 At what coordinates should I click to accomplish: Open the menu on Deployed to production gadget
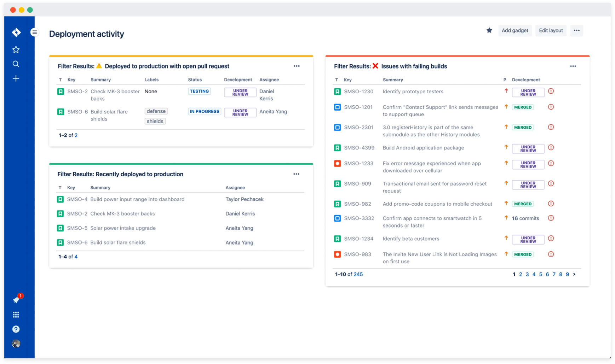click(x=297, y=66)
